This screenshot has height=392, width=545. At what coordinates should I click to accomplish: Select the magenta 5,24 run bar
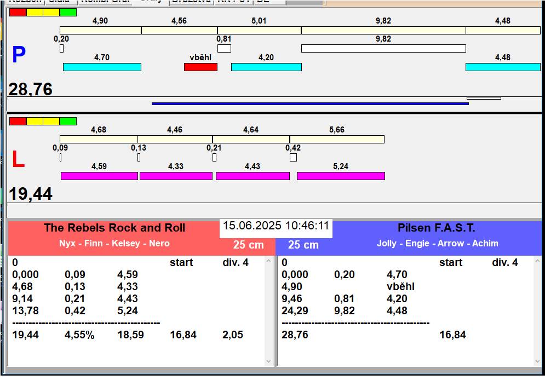point(341,176)
